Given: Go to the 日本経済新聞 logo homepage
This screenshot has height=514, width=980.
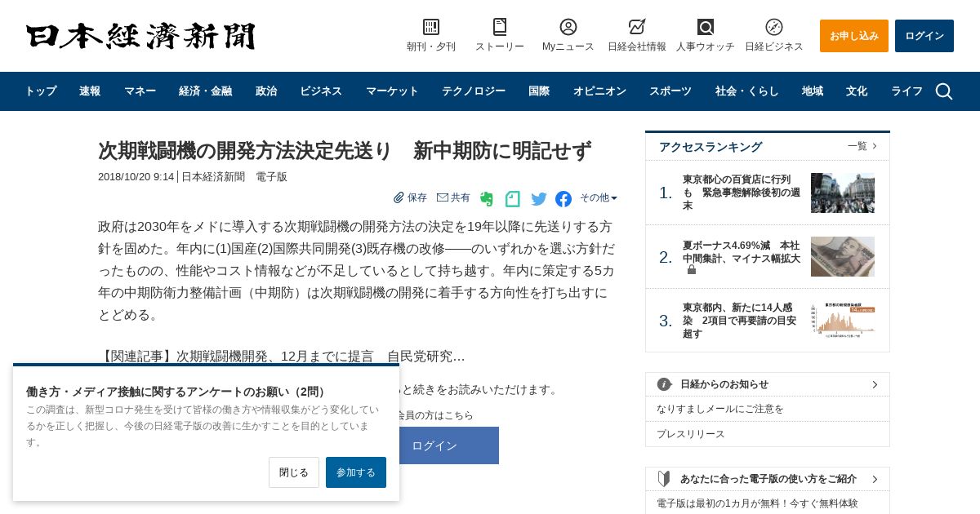Looking at the screenshot, I should click(140, 37).
